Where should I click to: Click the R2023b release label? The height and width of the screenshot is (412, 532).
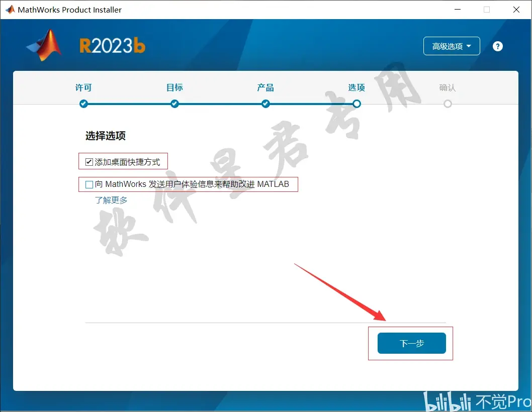point(112,46)
